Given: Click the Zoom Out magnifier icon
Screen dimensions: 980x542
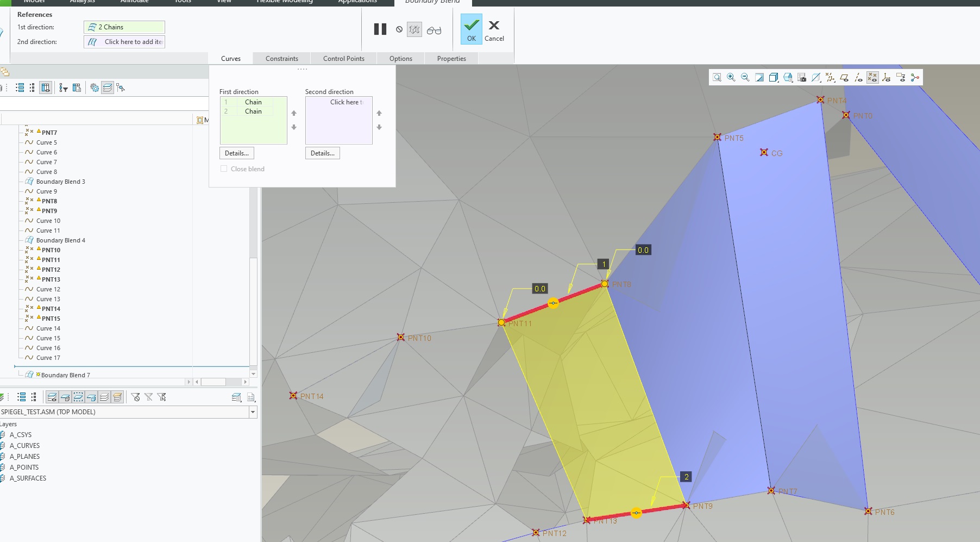Looking at the screenshot, I should click(x=745, y=78).
